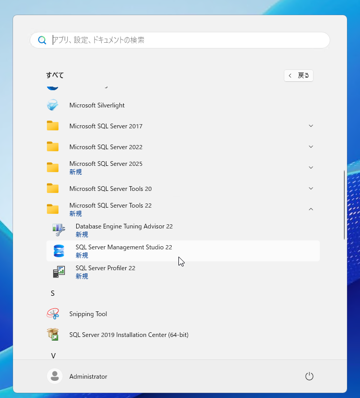Launch Database Engine Tuning Advisor 22 icon
360x398 pixels.
click(x=59, y=230)
